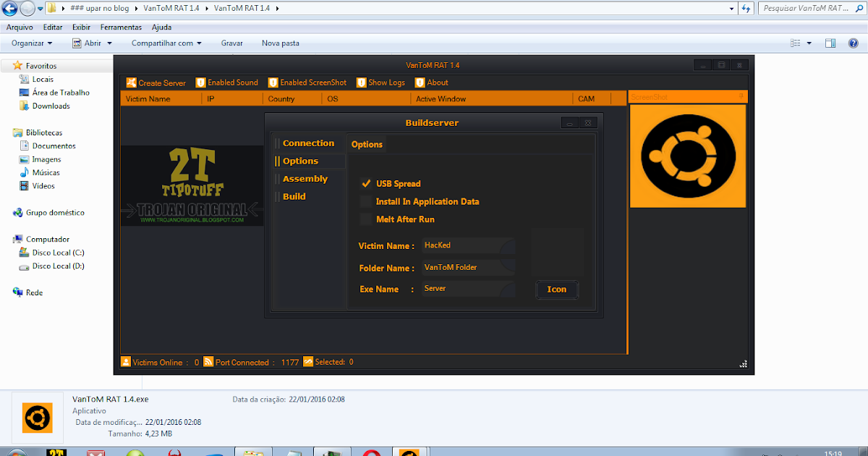
Task: Switch to Connection section in Buildserver
Action: tap(308, 143)
